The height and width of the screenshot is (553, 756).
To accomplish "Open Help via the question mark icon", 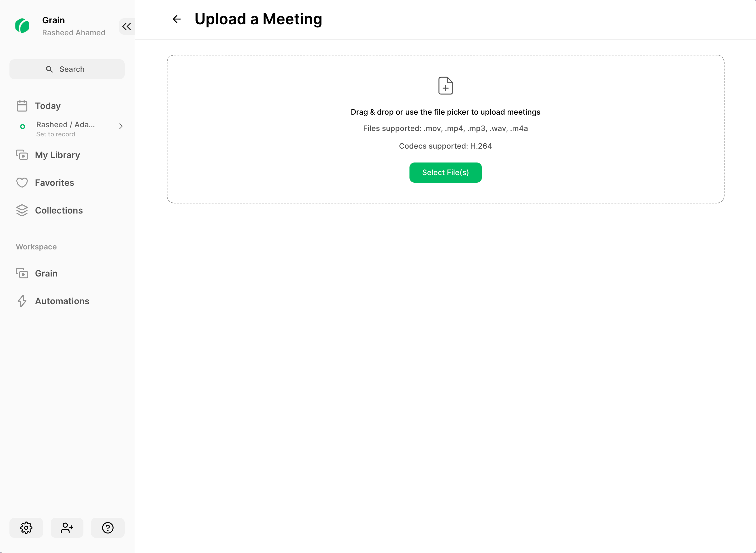I will click(x=107, y=527).
